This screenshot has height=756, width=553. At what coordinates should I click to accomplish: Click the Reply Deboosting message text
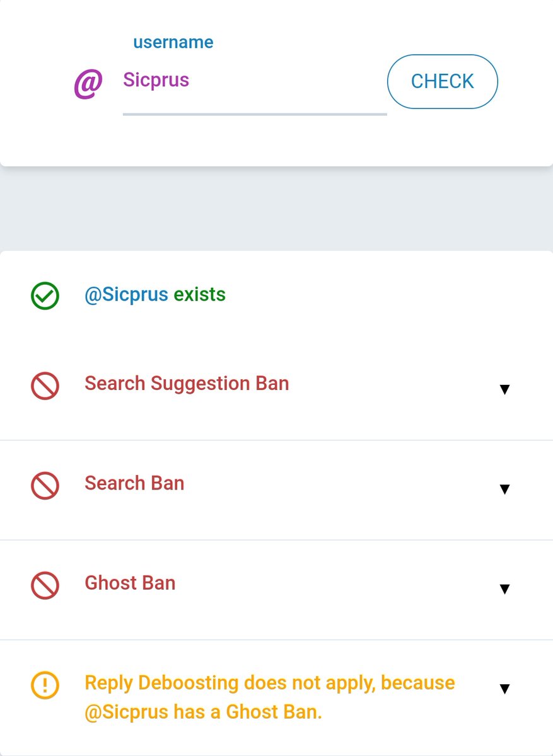click(270, 697)
